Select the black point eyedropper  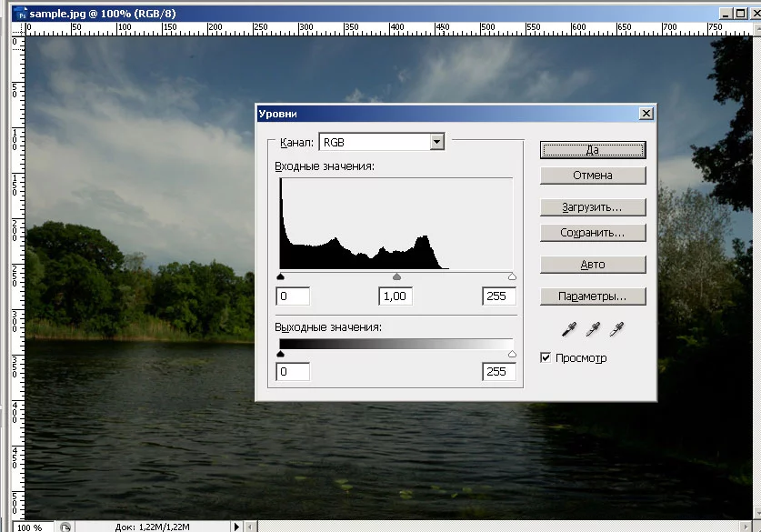pos(569,328)
